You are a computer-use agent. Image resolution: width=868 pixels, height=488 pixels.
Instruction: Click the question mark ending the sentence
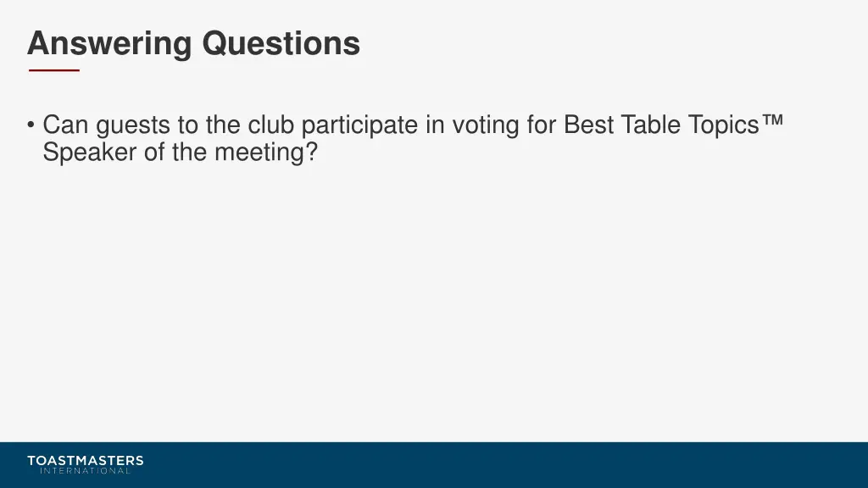tap(312, 152)
